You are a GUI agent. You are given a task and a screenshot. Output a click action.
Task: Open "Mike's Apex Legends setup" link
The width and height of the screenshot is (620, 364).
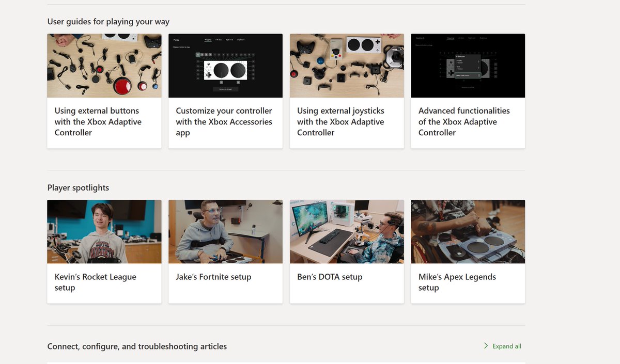457,282
